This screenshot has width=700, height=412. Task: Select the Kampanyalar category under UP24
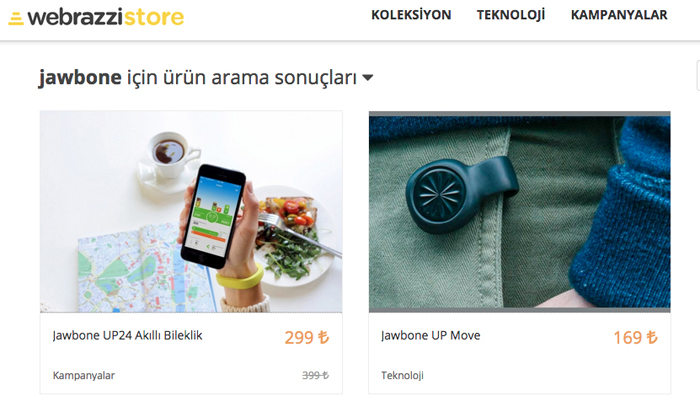click(x=83, y=375)
